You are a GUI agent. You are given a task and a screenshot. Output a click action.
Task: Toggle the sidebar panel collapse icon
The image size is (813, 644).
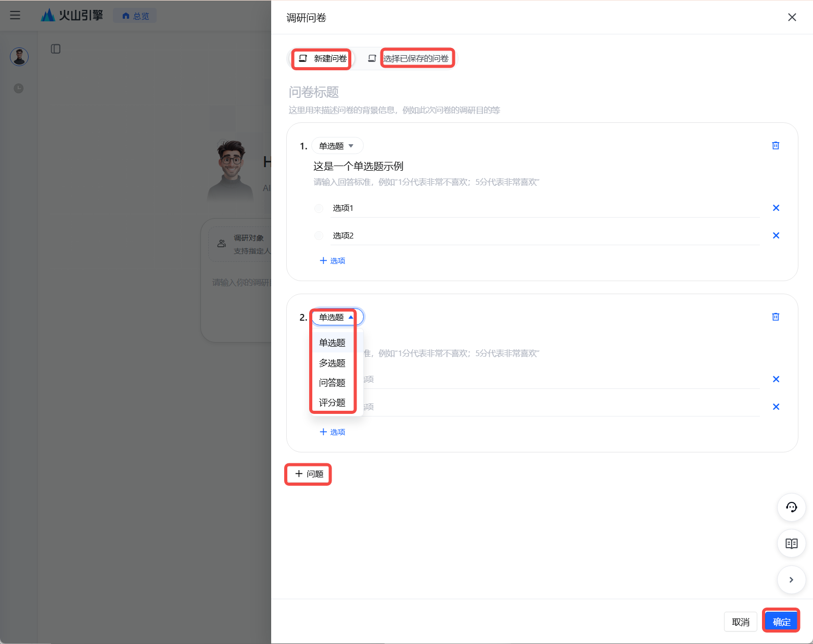[x=56, y=49]
